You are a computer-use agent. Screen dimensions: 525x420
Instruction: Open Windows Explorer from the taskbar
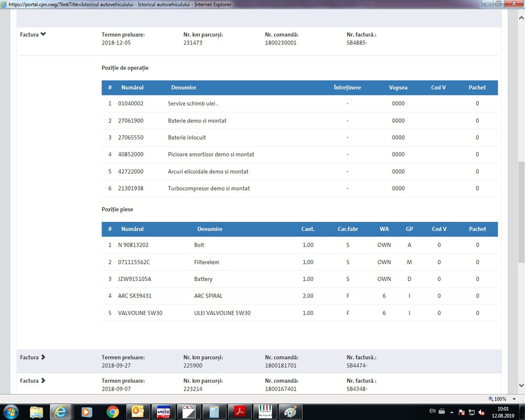37,412
